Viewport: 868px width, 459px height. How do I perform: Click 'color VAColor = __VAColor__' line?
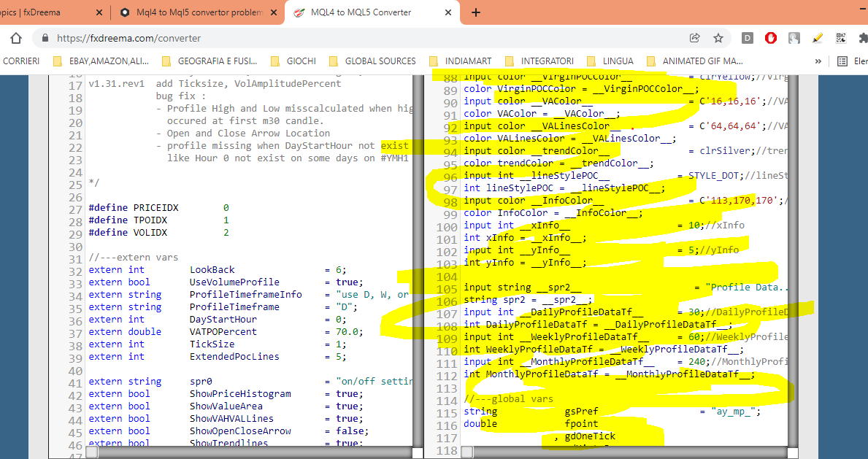pos(542,114)
